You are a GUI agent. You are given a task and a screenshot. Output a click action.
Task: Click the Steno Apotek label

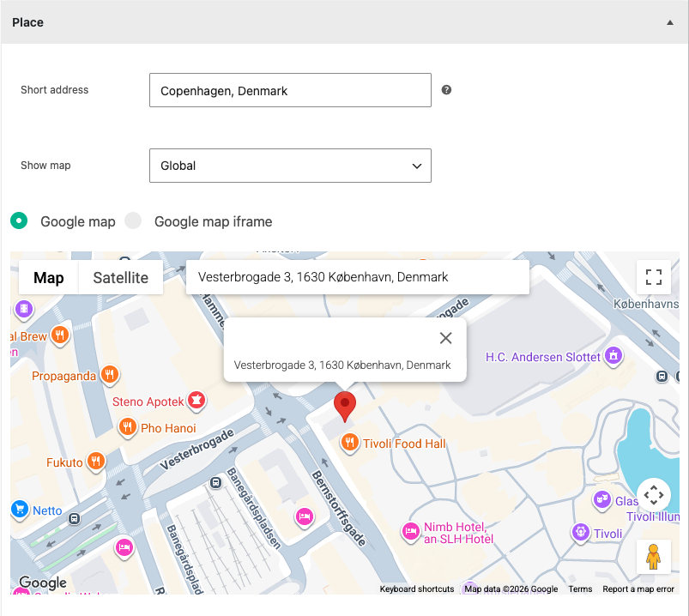[148, 402]
